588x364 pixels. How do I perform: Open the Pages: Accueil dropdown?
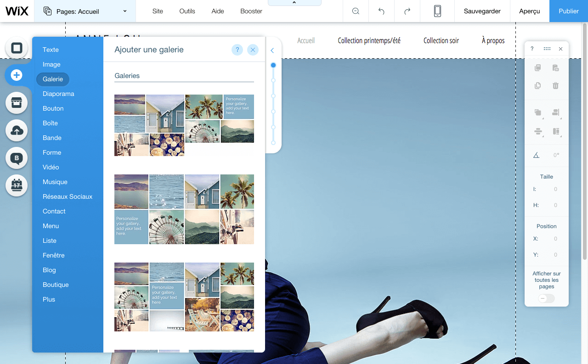tap(85, 11)
